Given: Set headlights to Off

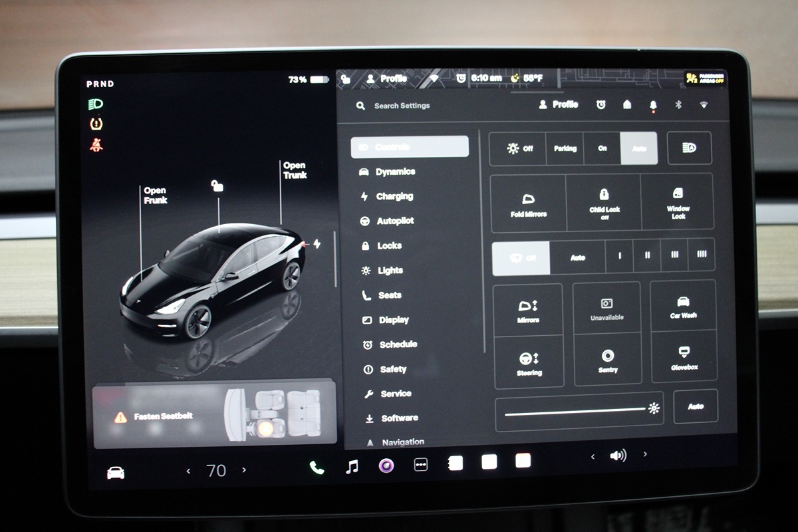Looking at the screenshot, I should [518, 148].
